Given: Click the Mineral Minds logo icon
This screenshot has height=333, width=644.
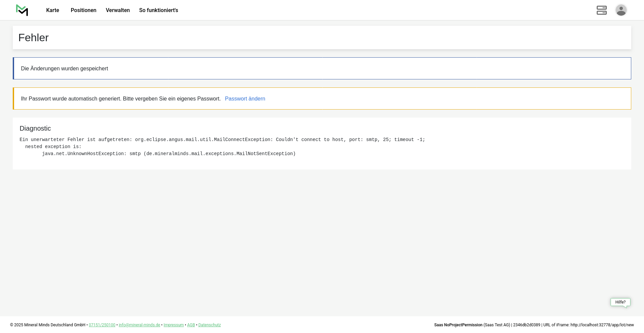Looking at the screenshot, I should (22, 10).
